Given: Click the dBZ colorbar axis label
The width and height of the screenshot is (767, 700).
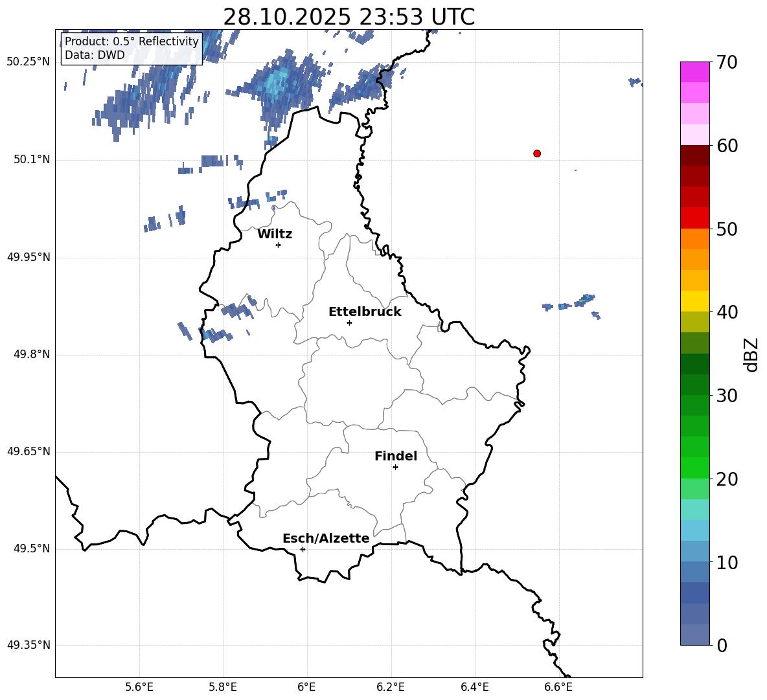Looking at the screenshot, I should [751, 354].
